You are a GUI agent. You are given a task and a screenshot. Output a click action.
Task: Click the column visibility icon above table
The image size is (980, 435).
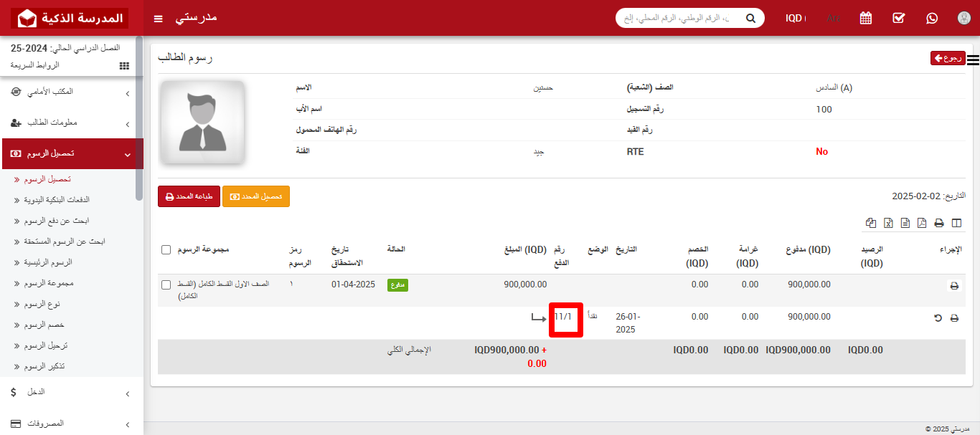[956, 223]
